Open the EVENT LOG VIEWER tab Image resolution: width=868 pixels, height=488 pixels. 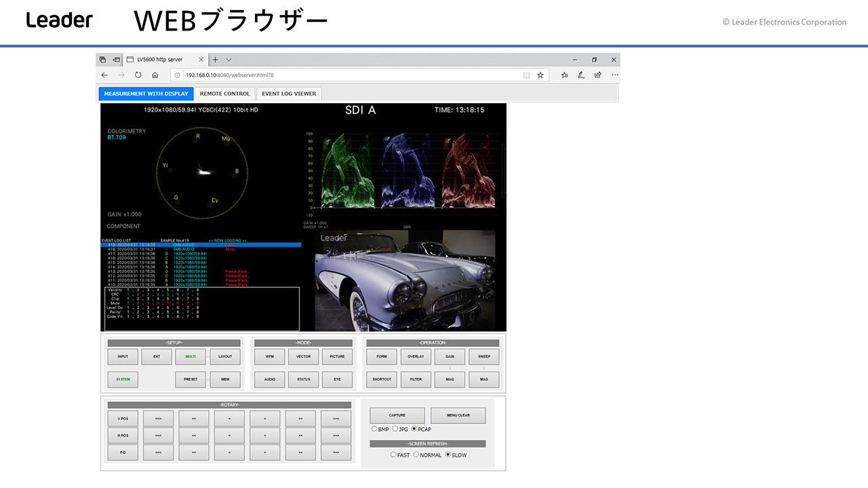point(289,94)
